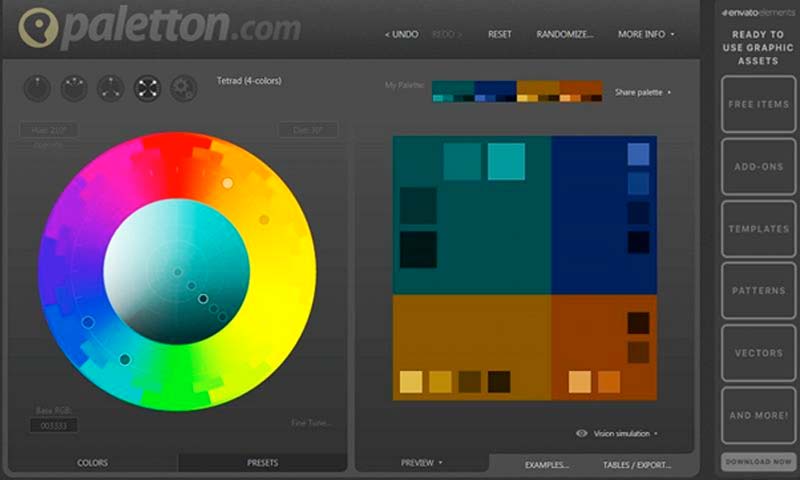Click the Fine Tune... link
The height and width of the screenshot is (480, 800).
click(312, 423)
